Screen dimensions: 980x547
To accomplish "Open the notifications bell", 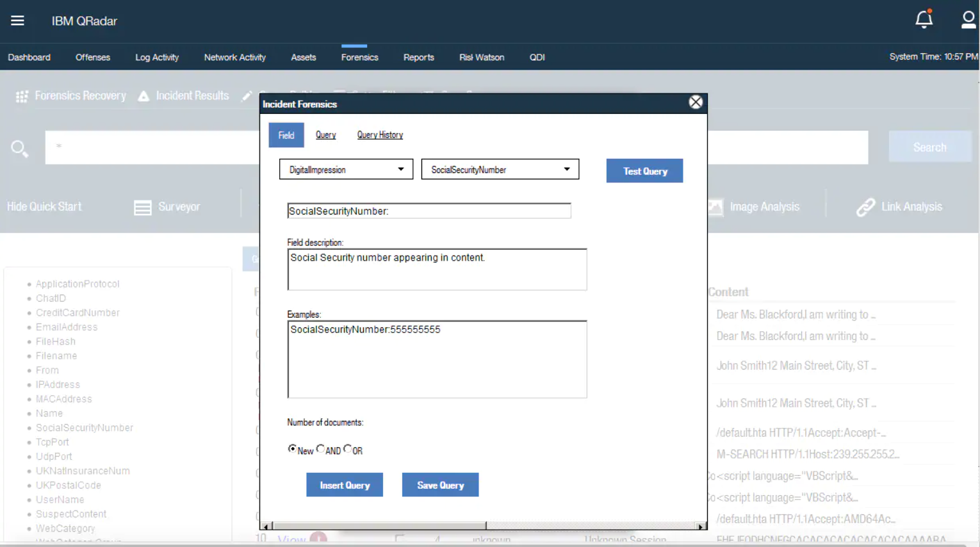I will click(x=924, y=19).
